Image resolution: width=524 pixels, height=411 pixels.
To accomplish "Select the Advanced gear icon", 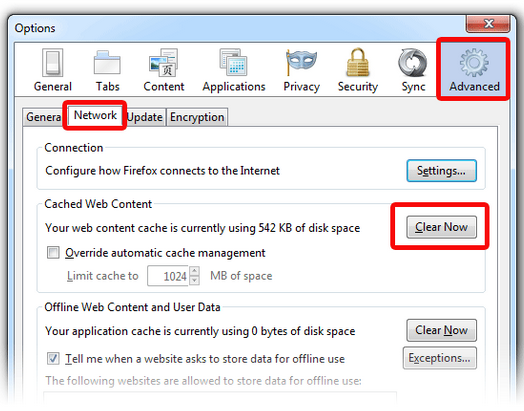I will [x=474, y=62].
